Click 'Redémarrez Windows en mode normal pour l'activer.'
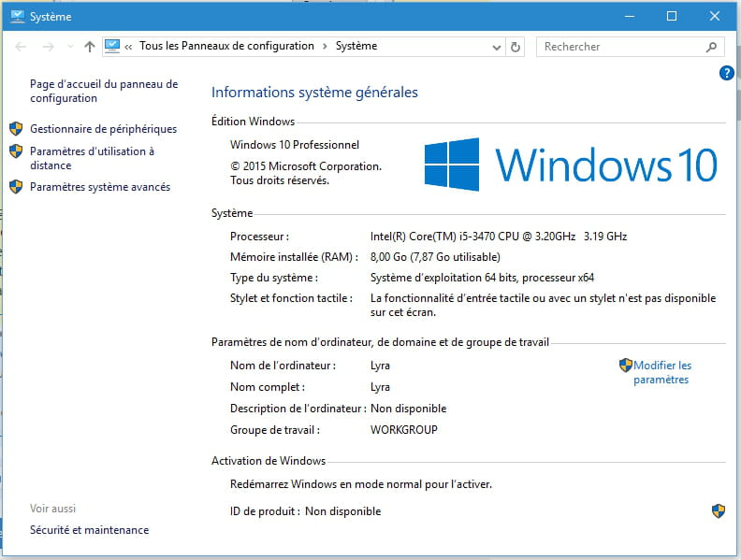The image size is (741, 560). coord(361,484)
